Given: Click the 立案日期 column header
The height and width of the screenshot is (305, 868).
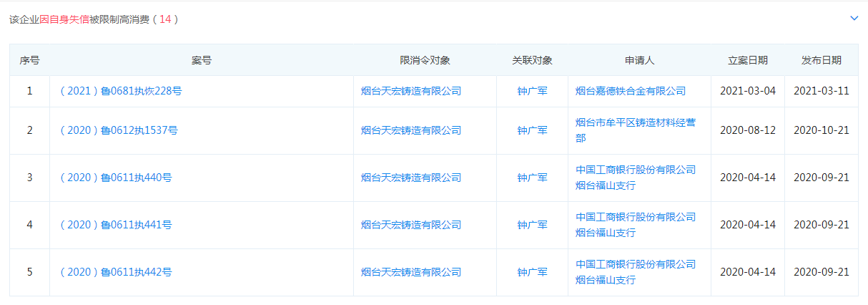Looking at the screenshot, I should 747,60.
